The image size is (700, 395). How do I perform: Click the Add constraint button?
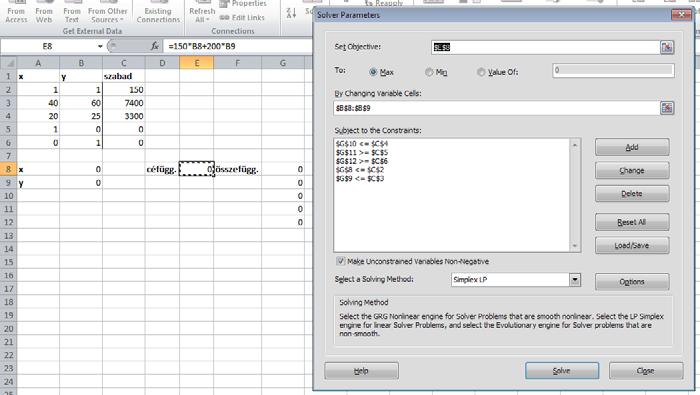pyautogui.click(x=632, y=147)
